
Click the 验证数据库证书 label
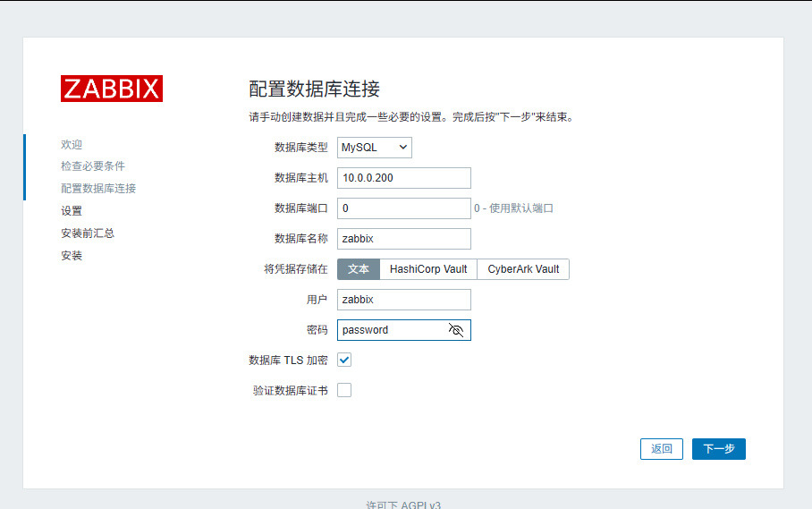(291, 391)
